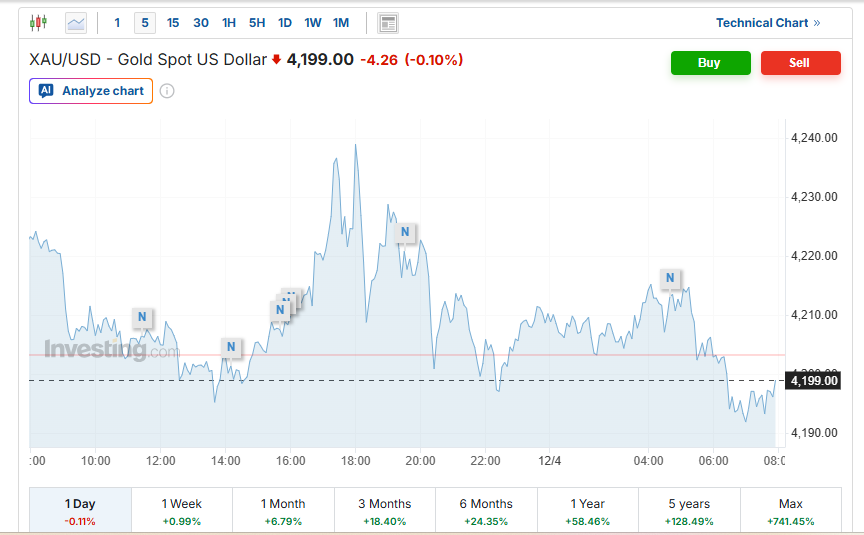Switch to the 1 Week range tab
This screenshot has width=864, height=535.
point(182,510)
